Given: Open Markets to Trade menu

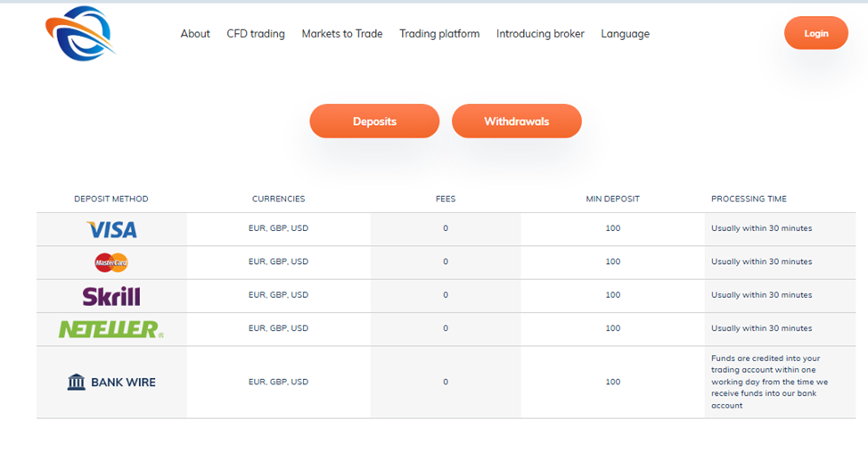Looking at the screenshot, I should [x=342, y=34].
